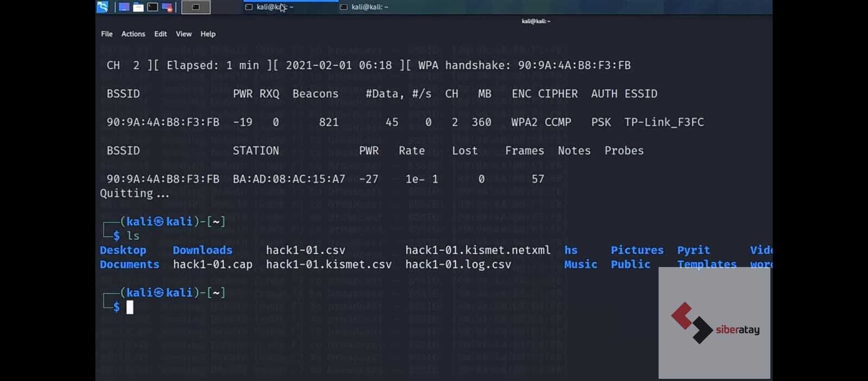Click the Downloads directory name

202,250
